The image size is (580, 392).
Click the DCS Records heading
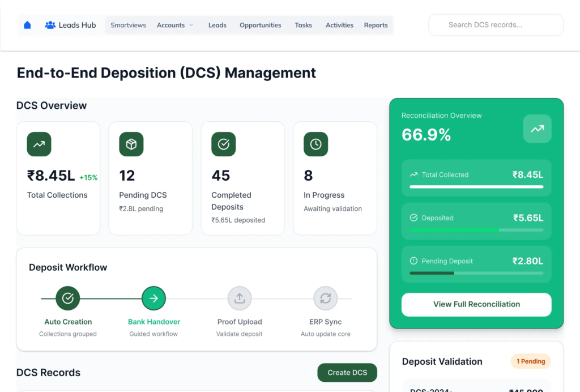coord(48,372)
